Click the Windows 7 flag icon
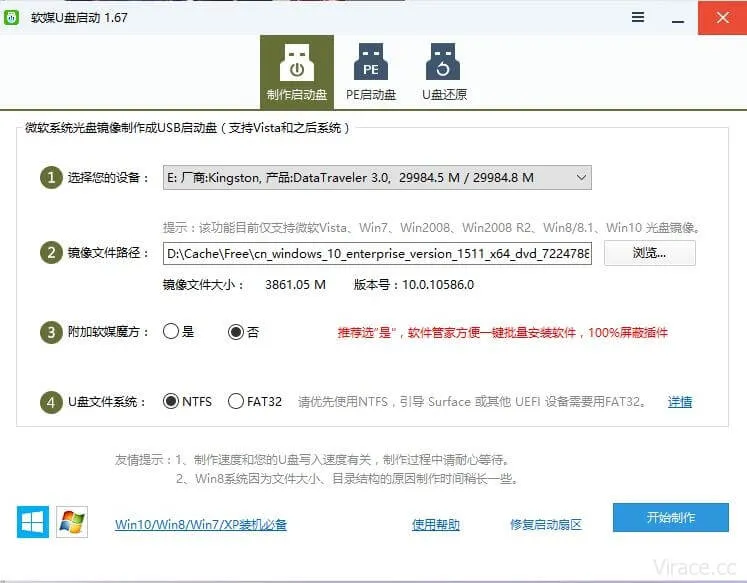 72,522
